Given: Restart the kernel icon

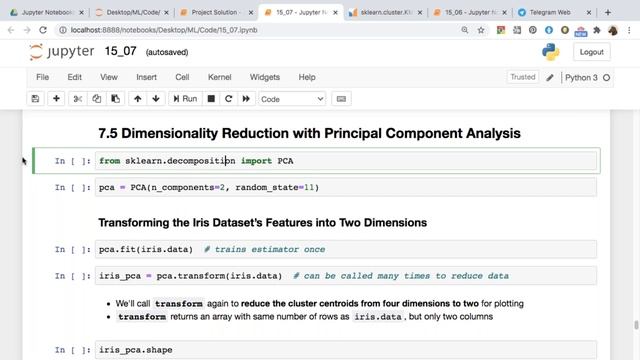Looking at the screenshot, I should click(229, 99).
